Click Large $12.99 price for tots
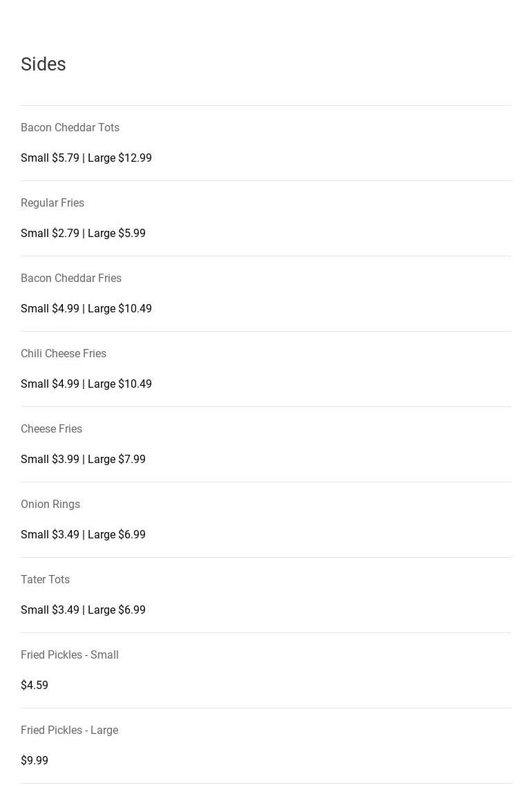Viewport: 532px width, 792px height. tap(120, 158)
